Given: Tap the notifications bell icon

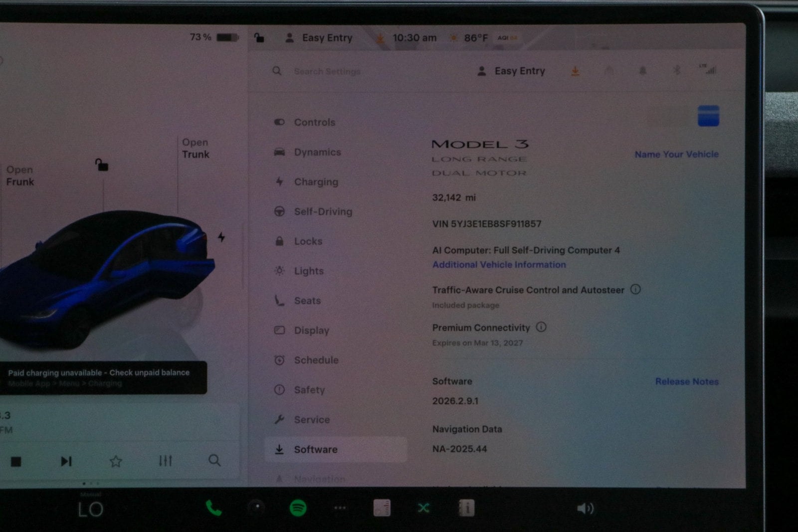Looking at the screenshot, I should point(643,71).
